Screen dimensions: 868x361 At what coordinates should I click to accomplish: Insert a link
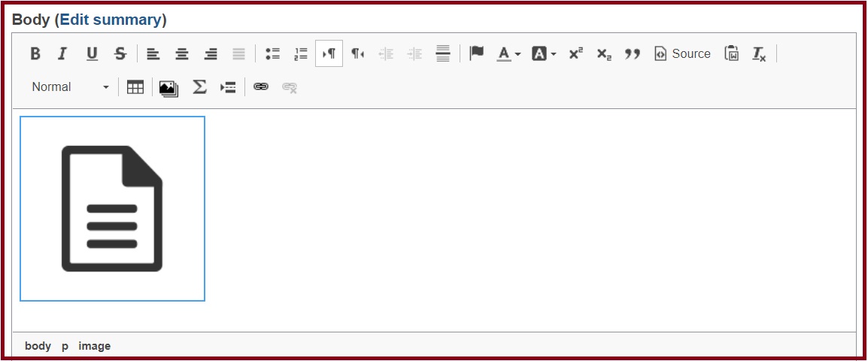click(x=261, y=87)
